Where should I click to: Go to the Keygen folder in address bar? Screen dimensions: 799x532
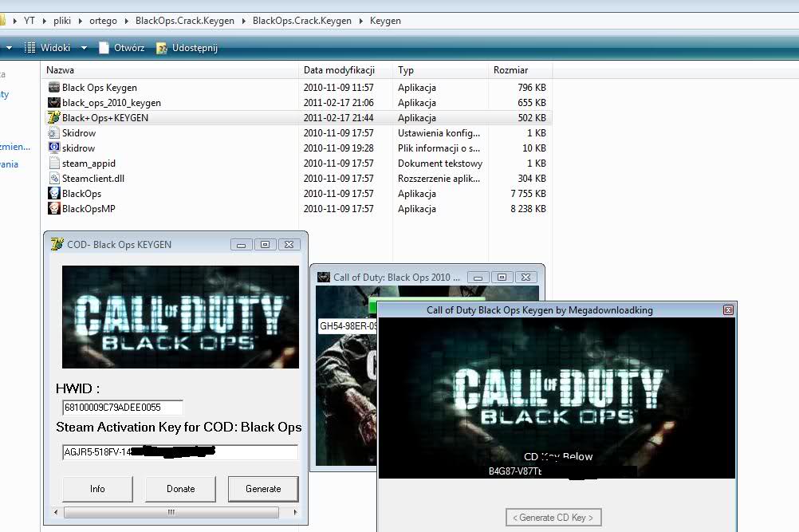[x=385, y=21]
